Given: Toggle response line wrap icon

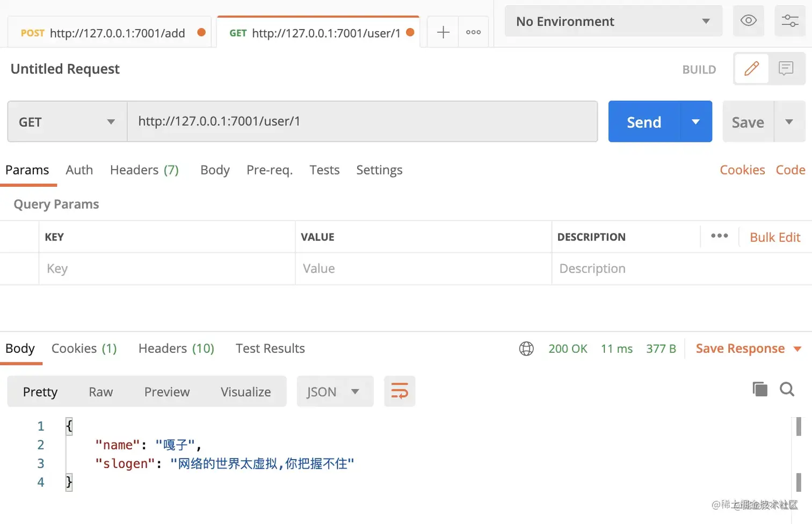Looking at the screenshot, I should pyautogui.click(x=400, y=391).
